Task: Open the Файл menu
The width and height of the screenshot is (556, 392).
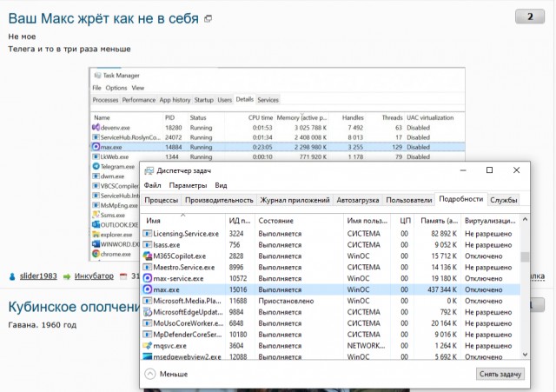Action: click(x=153, y=185)
